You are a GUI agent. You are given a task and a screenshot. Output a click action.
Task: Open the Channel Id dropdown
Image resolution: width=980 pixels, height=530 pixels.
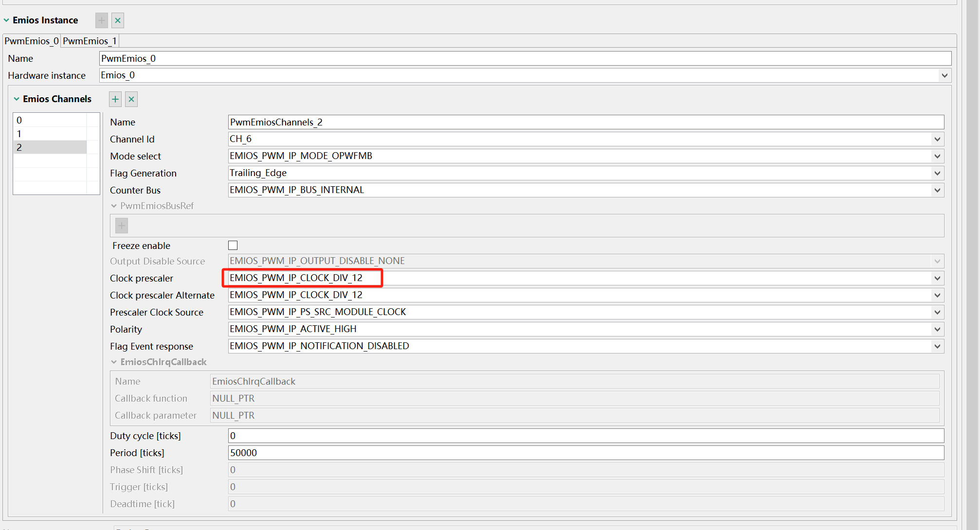point(937,139)
